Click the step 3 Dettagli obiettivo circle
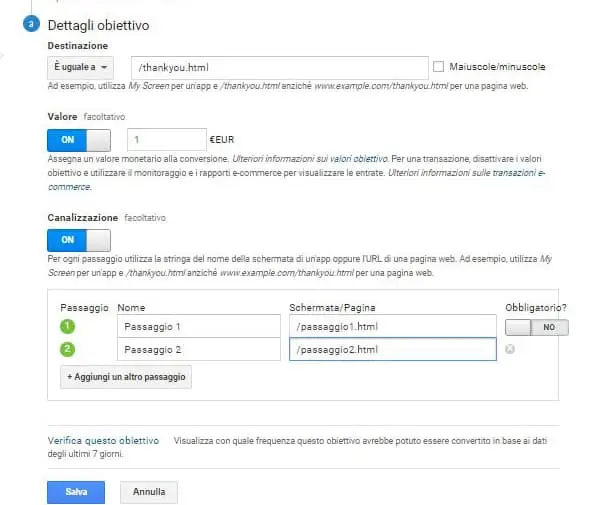 (x=31, y=24)
